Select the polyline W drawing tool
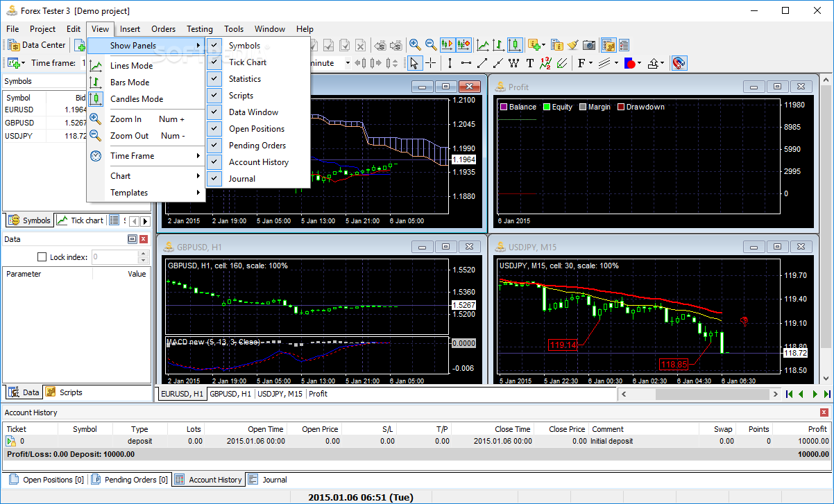Screen dimensions: 834x504 click(513, 63)
